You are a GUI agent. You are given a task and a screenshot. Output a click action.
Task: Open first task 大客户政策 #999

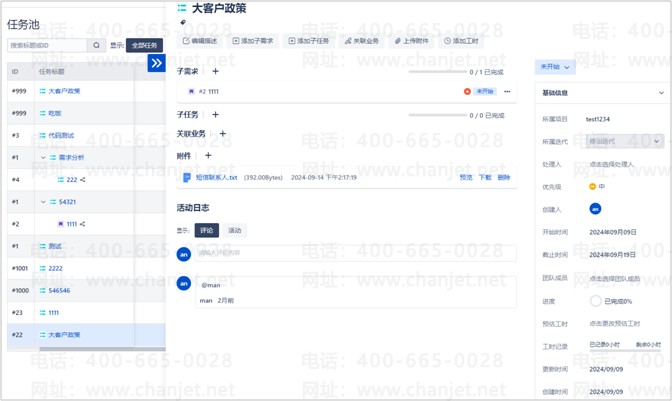(64, 91)
